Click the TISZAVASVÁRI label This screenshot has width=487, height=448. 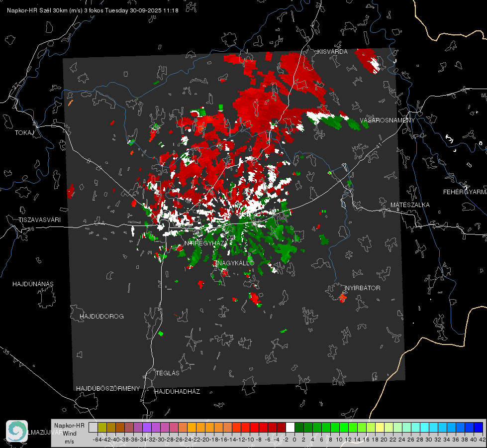click(39, 220)
